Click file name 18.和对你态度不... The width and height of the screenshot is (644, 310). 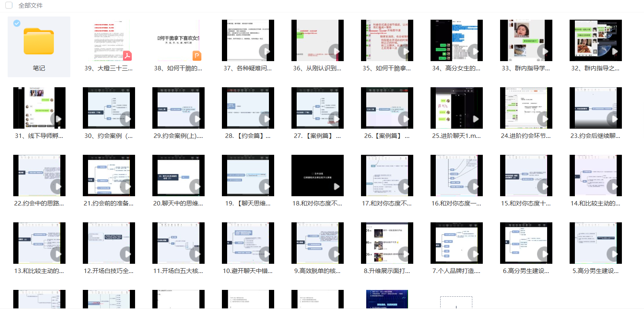click(317, 203)
